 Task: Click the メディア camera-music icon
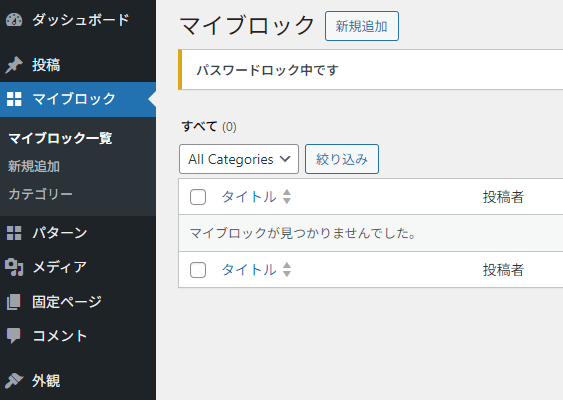point(14,267)
